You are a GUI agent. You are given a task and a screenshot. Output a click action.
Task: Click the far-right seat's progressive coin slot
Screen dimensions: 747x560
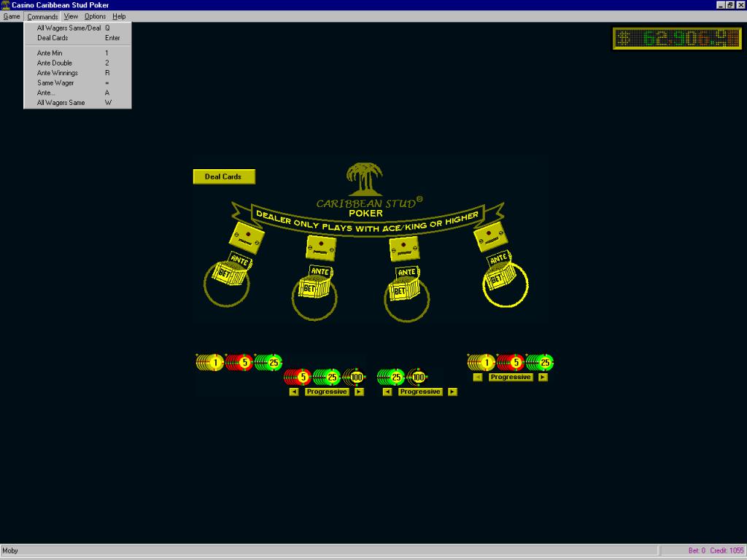[490, 236]
